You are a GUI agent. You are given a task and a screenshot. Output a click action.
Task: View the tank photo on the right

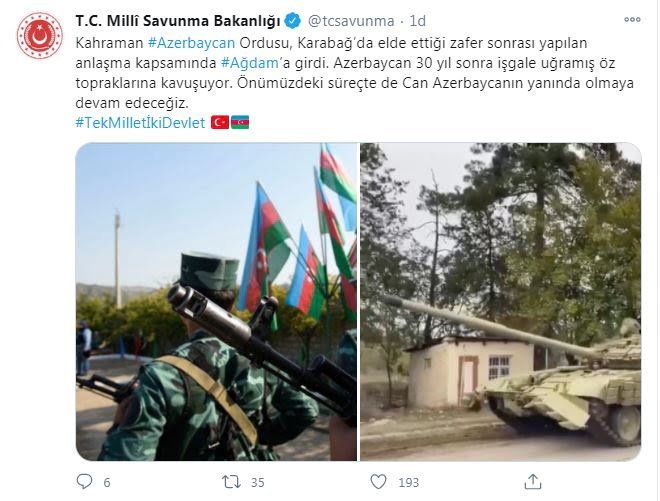500,301
